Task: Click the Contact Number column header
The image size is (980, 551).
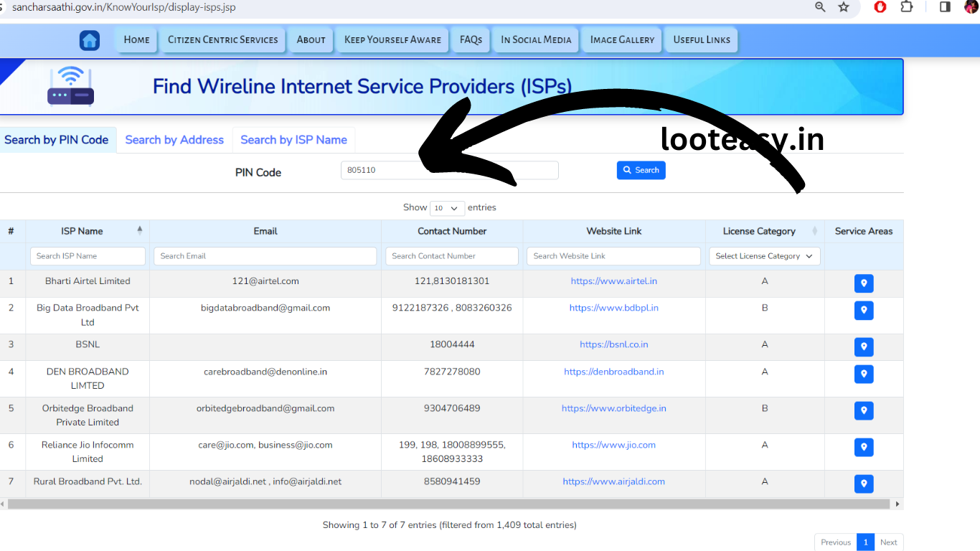Action: (452, 231)
